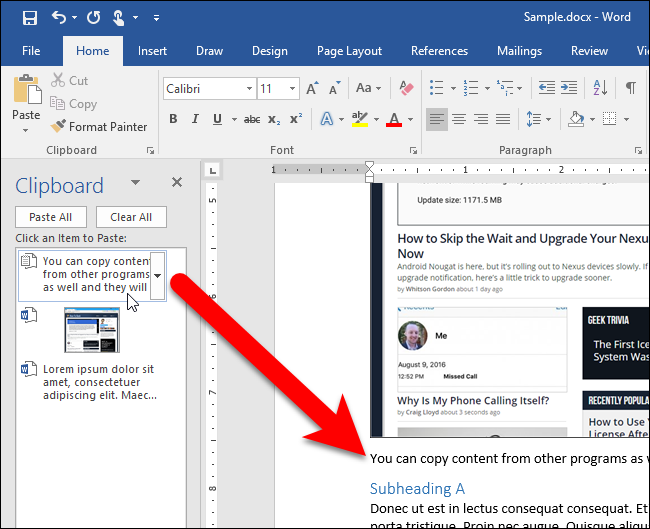Click Cut in Clipboard group
650x529 pixels.
pyautogui.click(x=70, y=80)
